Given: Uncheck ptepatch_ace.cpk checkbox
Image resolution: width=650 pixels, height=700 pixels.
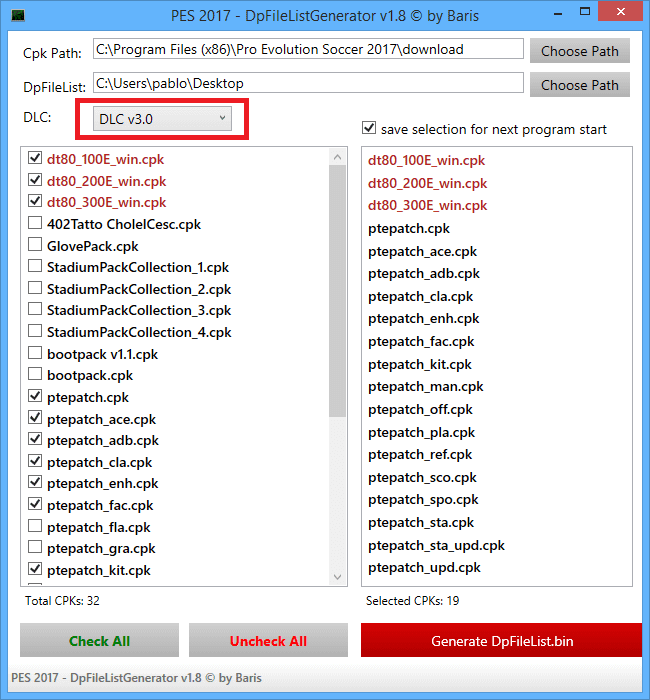Looking at the screenshot, I should 35,418.
